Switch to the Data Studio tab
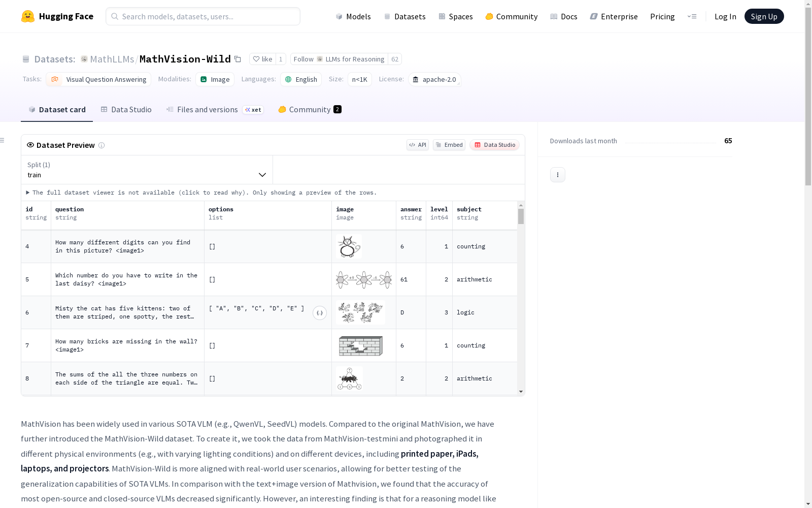 click(x=126, y=110)
